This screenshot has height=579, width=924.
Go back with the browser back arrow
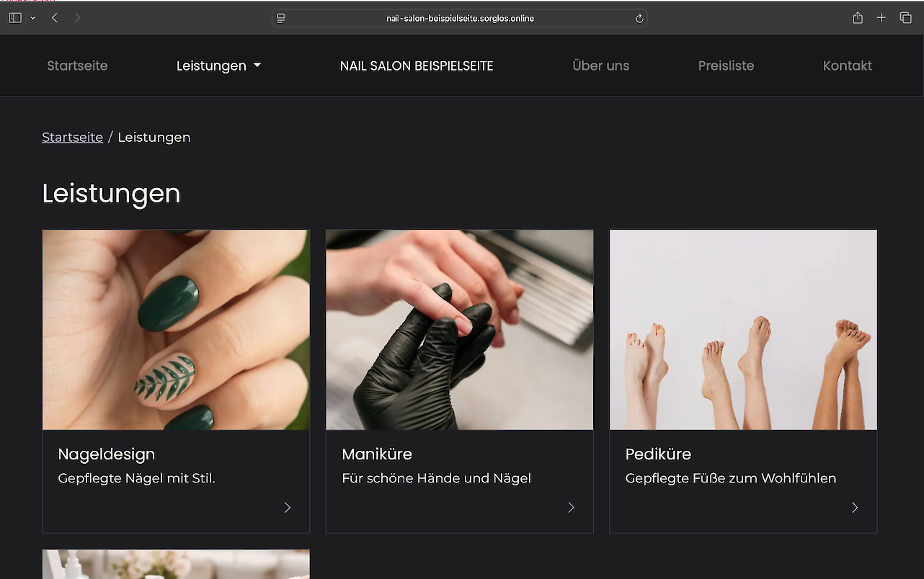pyautogui.click(x=55, y=18)
